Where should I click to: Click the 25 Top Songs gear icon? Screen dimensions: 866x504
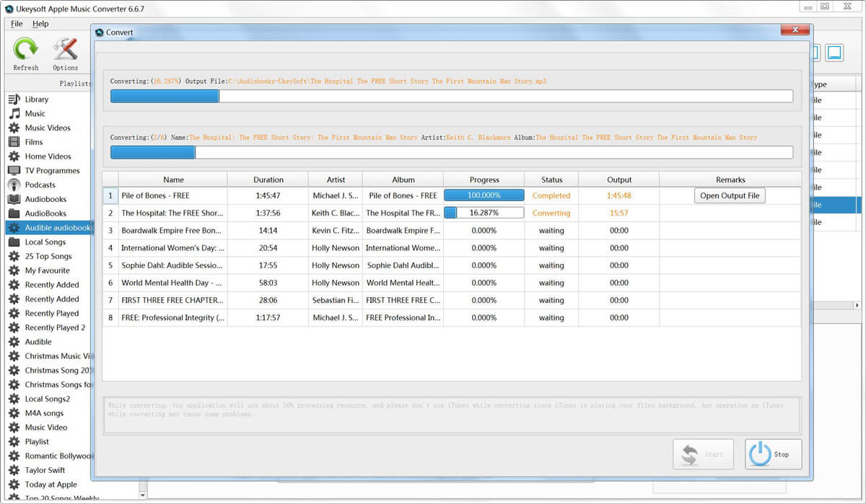(14, 256)
